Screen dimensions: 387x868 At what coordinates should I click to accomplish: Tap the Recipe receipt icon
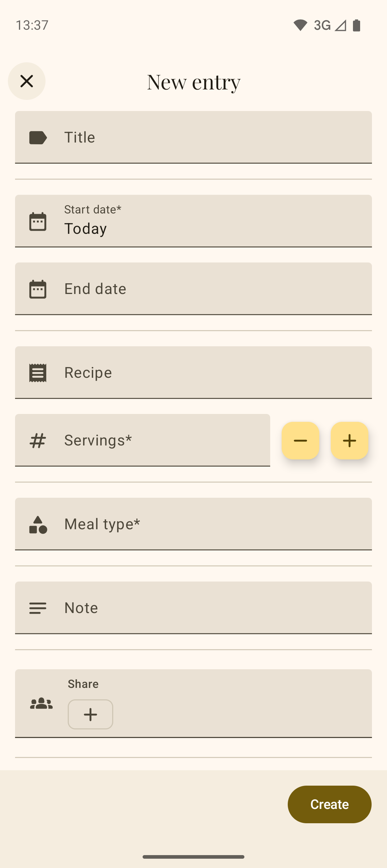38,373
